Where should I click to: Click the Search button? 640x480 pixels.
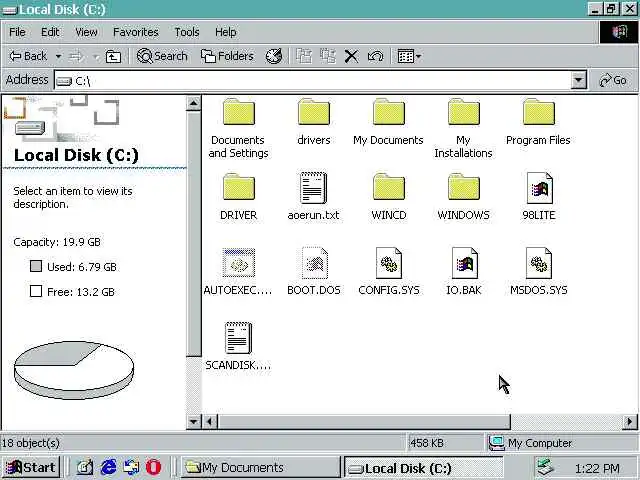click(162, 56)
